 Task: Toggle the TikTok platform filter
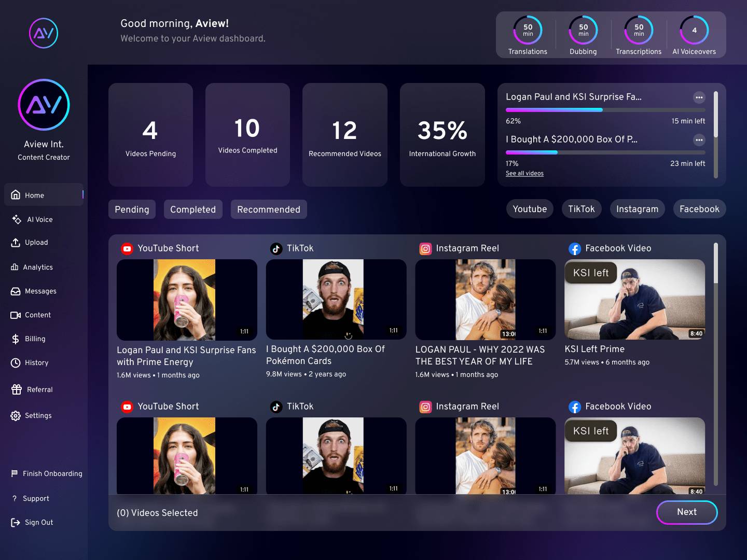pyautogui.click(x=581, y=209)
